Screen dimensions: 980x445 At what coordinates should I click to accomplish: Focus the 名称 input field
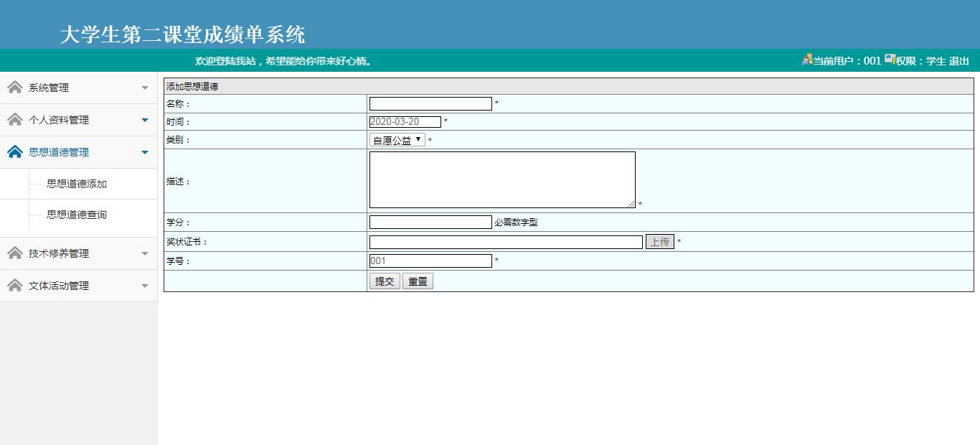(430, 103)
